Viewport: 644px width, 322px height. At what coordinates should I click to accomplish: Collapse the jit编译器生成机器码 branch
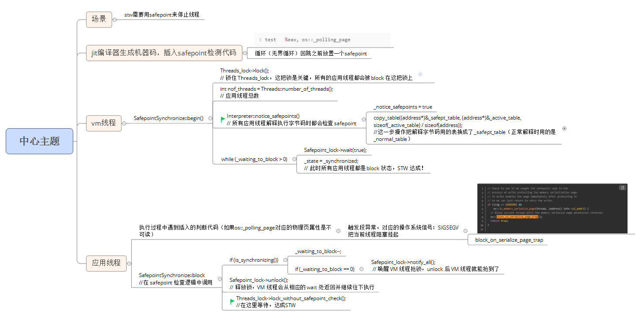(245, 53)
